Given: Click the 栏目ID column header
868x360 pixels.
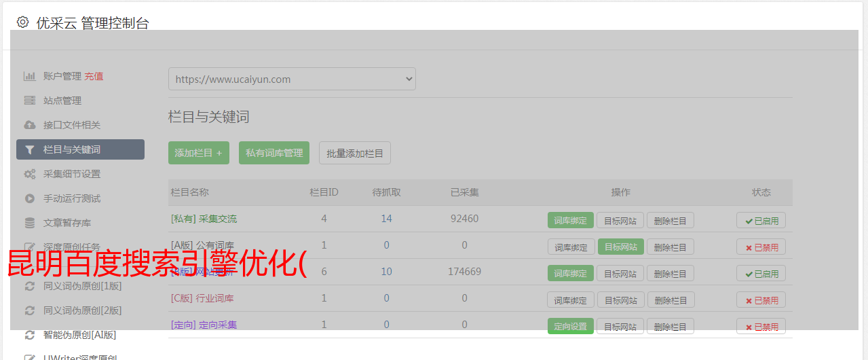Looking at the screenshot, I should pos(324,192).
